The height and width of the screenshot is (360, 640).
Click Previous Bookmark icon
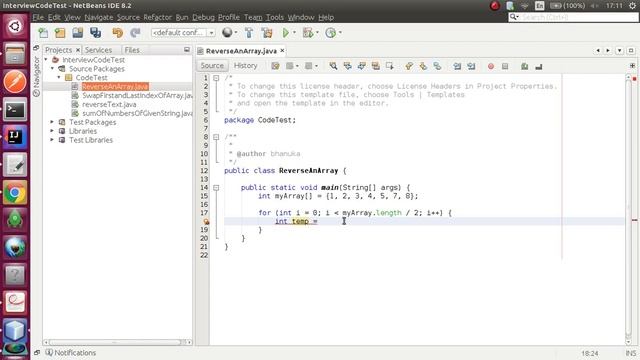coord(409,66)
